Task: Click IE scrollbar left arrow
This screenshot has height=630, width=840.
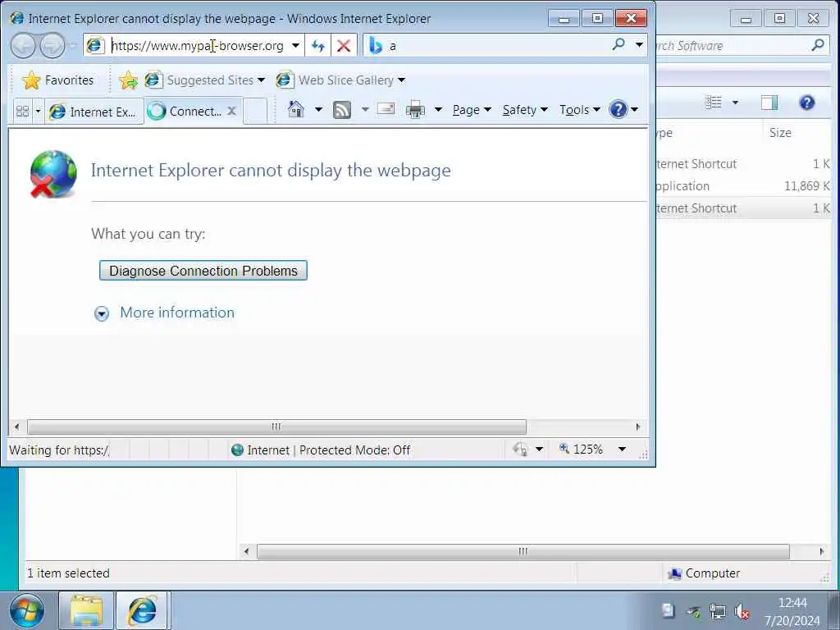Action: (16, 427)
